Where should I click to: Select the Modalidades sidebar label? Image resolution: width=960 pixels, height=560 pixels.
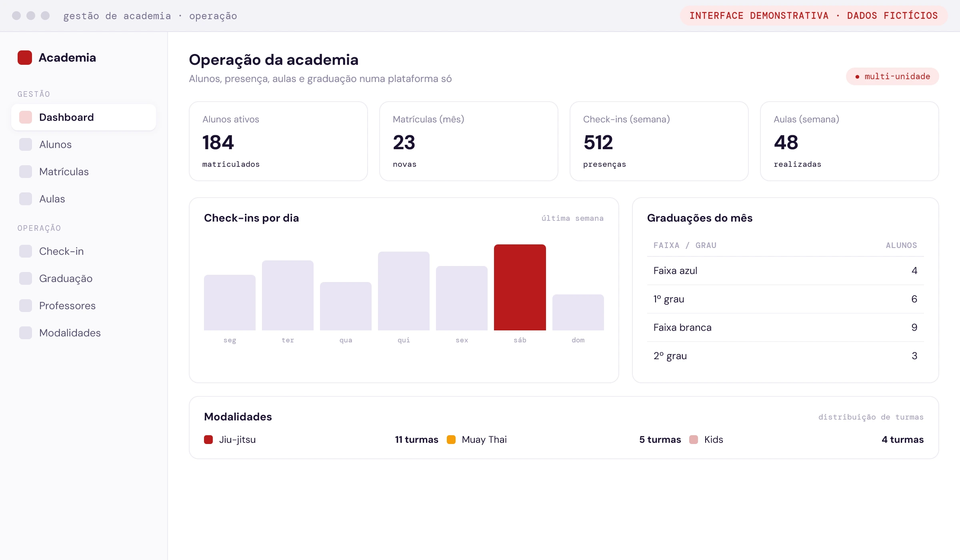[70, 333]
